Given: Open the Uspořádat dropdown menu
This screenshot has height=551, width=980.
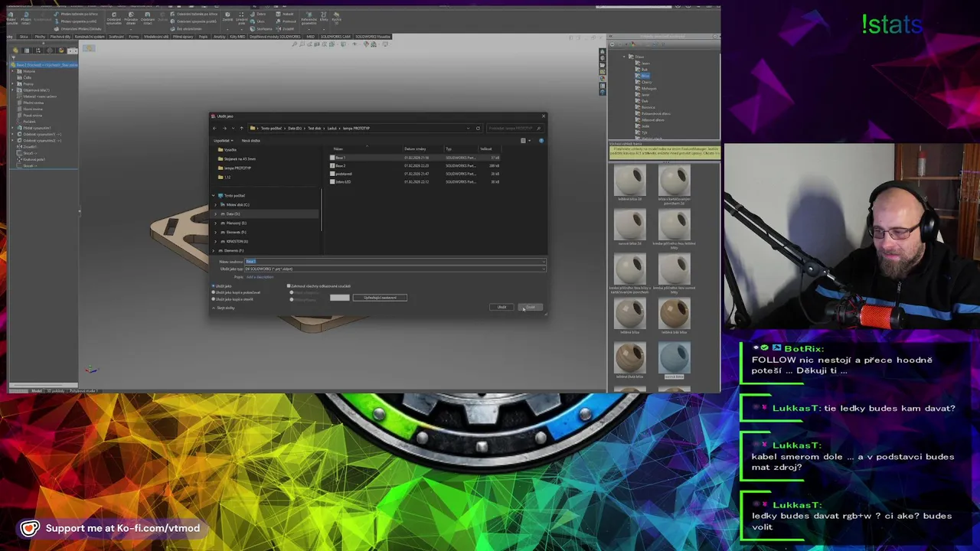Looking at the screenshot, I should 224,140.
